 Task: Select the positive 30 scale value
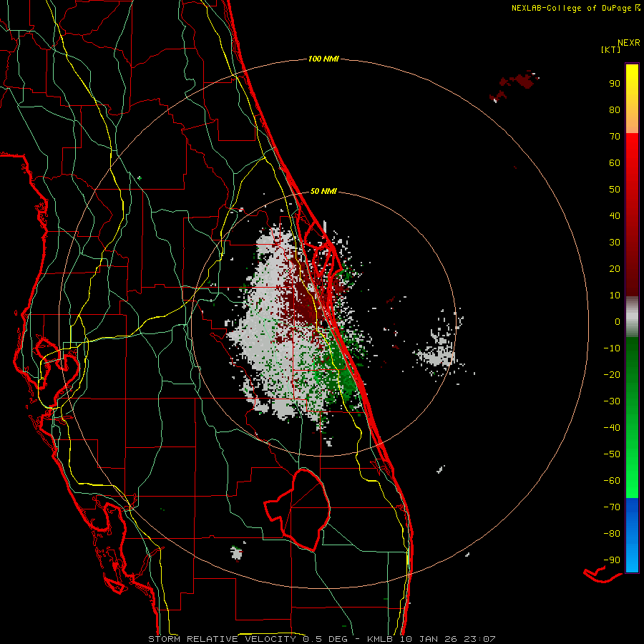point(615,243)
